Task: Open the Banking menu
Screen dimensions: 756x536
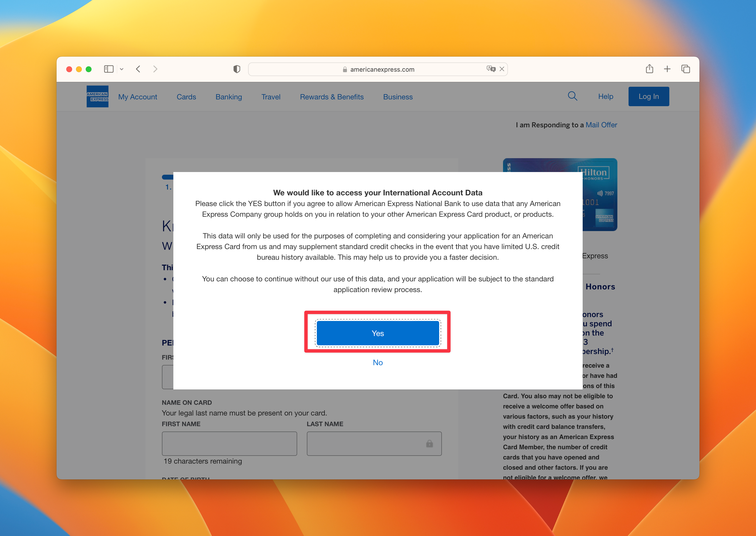Action: coord(229,97)
